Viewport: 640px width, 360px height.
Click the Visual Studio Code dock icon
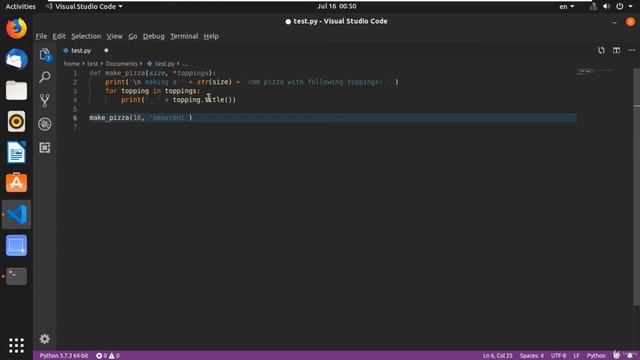(x=16, y=214)
